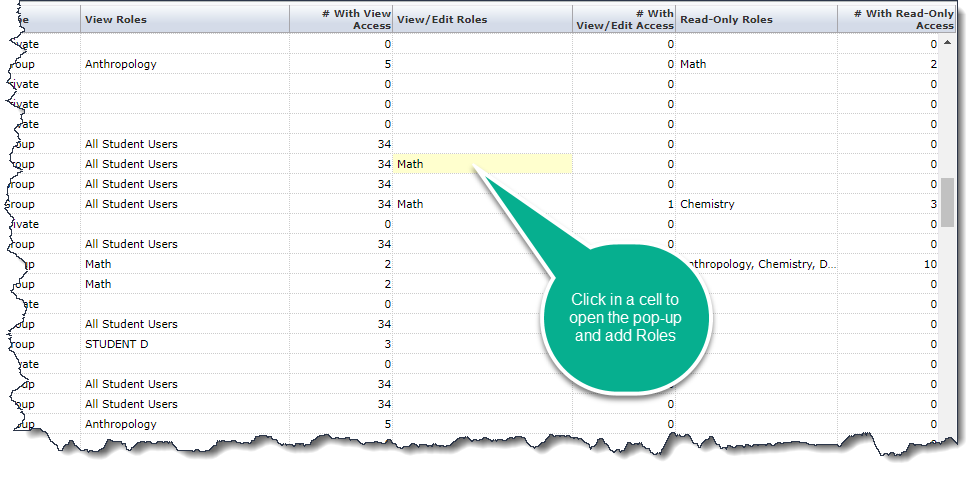973x477 pixels.
Task: Sort by # With View Access header
Action: coord(341,19)
